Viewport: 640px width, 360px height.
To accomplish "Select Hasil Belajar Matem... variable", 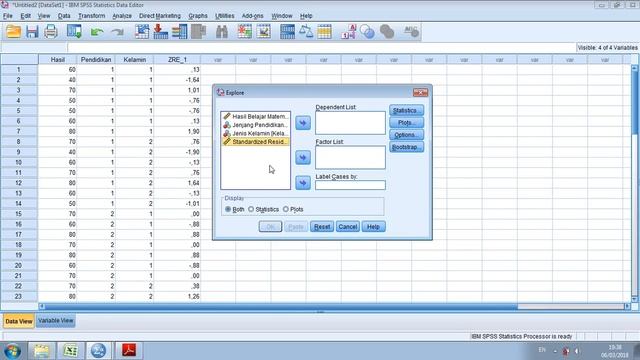I will [256, 116].
